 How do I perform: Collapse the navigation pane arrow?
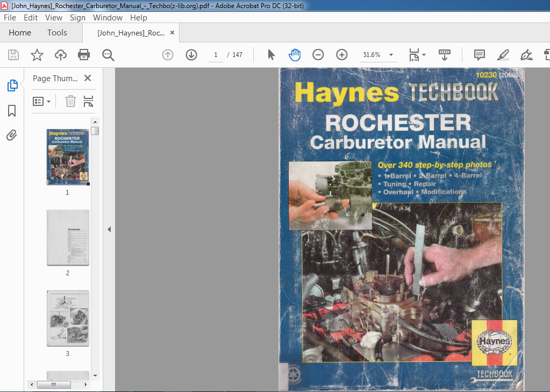[x=109, y=229]
